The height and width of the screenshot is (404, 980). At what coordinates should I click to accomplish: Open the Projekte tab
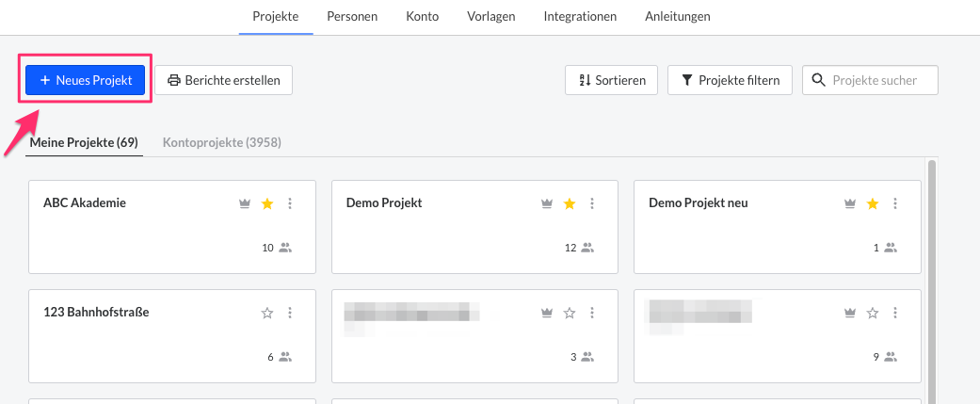click(276, 17)
